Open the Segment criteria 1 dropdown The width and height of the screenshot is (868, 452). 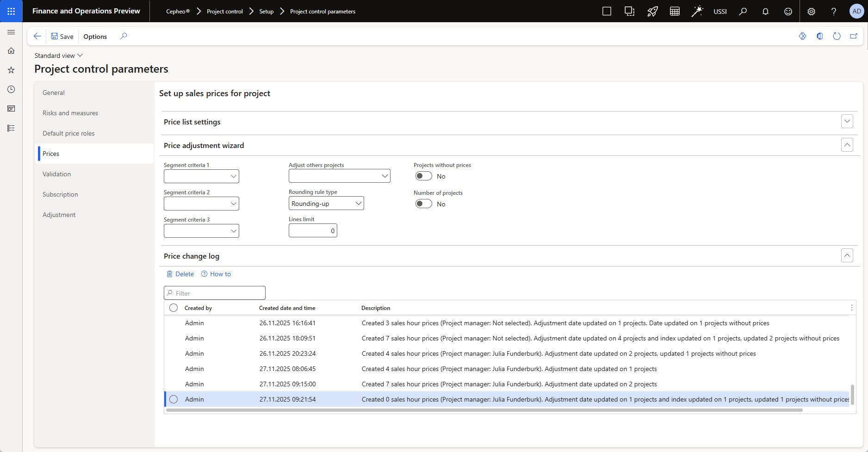pyautogui.click(x=201, y=176)
